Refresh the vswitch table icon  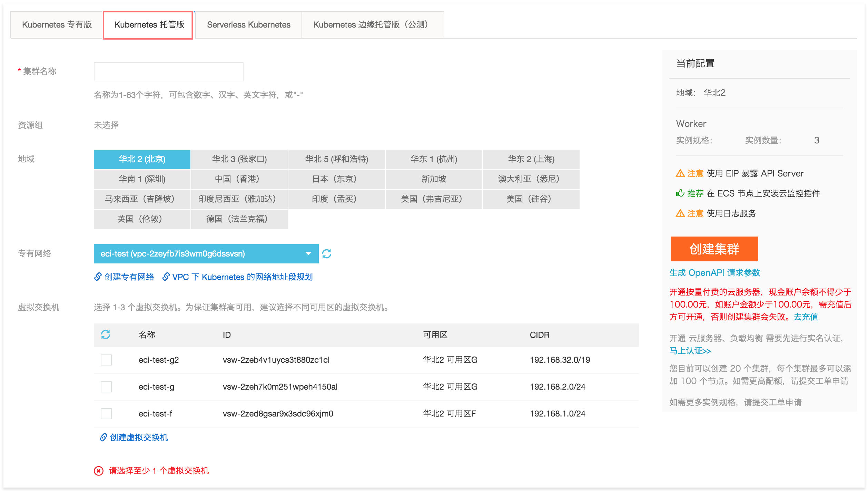pyautogui.click(x=106, y=334)
